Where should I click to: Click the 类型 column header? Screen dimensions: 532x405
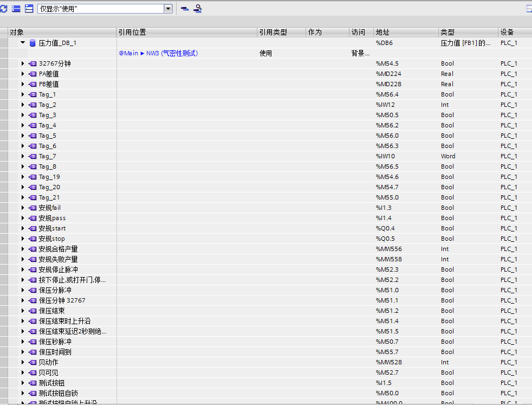pyautogui.click(x=447, y=33)
